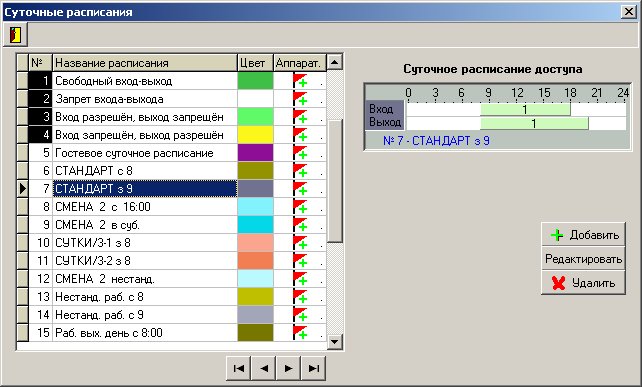Select row Вход запрещён, выход разрешён
The image size is (642, 387).
click(x=145, y=135)
